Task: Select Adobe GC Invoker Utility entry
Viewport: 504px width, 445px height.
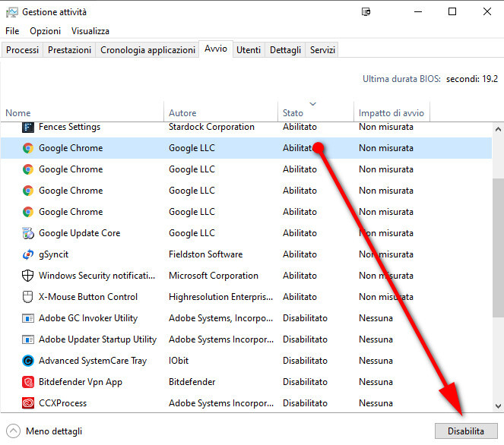Action: coord(88,318)
